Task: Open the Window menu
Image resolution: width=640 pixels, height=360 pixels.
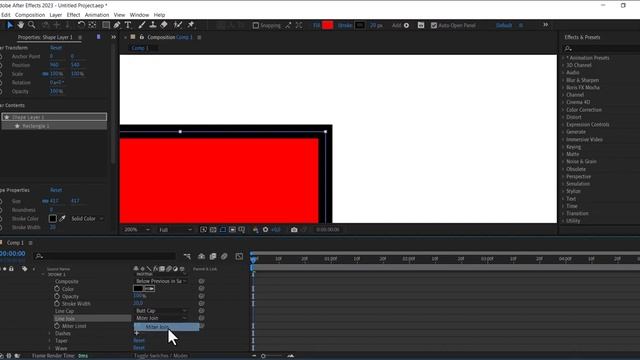Action: [x=139, y=15]
